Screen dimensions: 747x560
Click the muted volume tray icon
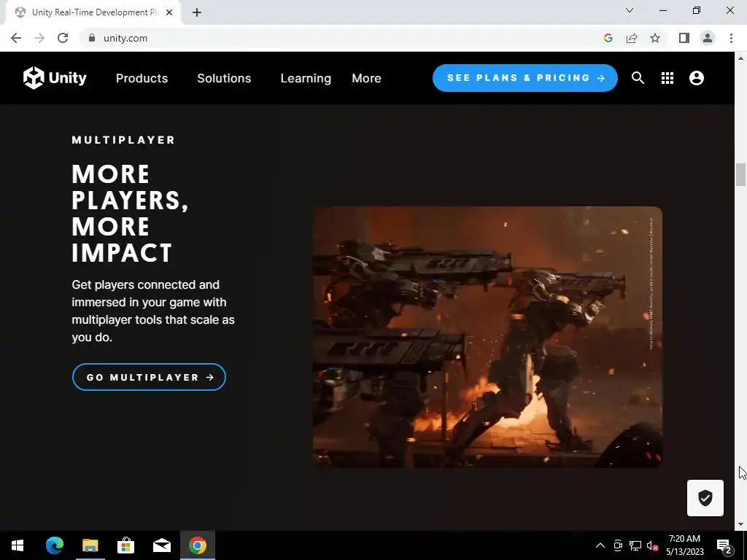pyautogui.click(x=652, y=545)
